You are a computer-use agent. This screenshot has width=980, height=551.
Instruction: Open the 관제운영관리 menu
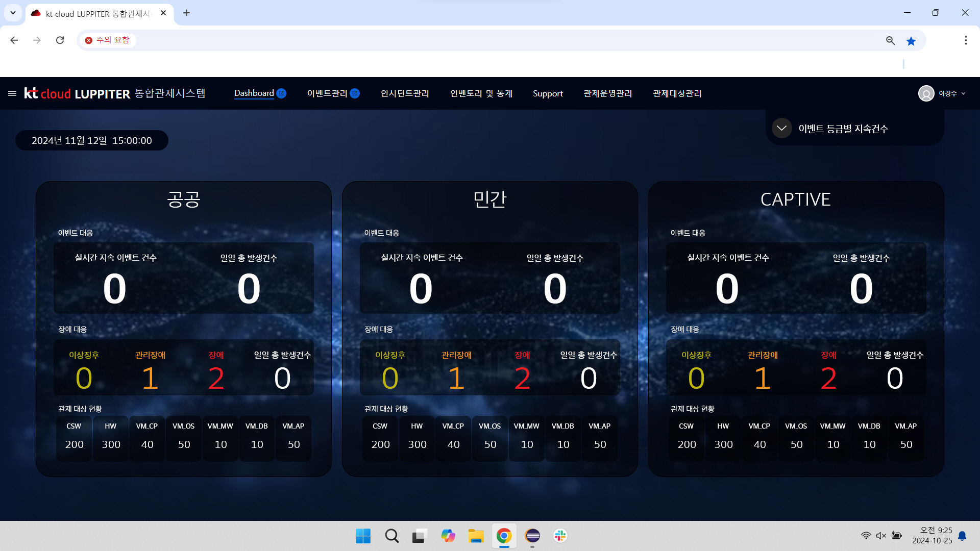(x=607, y=93)
